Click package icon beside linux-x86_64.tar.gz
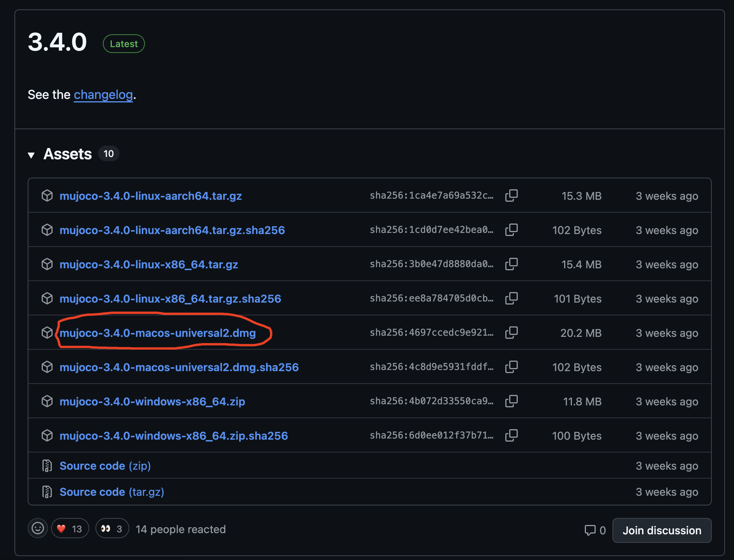The image size is (734, 560). (x=47, y=264)
